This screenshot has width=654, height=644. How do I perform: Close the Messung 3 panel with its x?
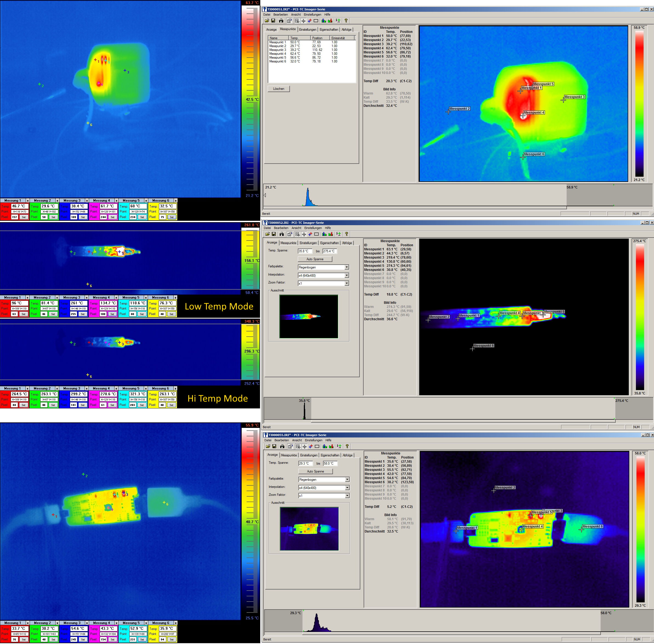[87, 201]
